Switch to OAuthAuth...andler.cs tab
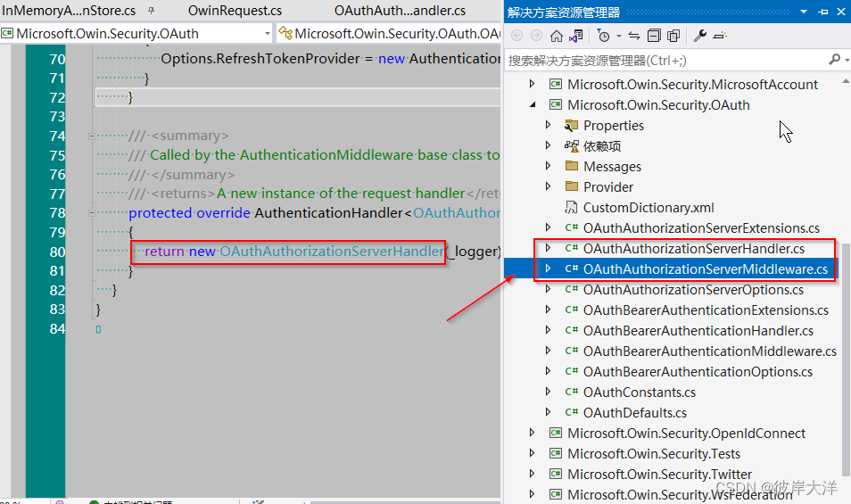851x504 pixels. pos(400,11)
